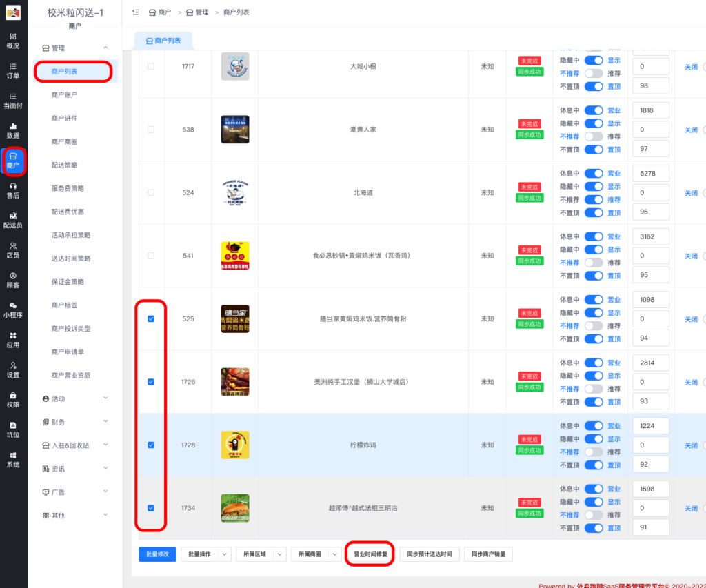
Task: Open 概况 overview icon in sidebar
Action: click(13, 40)
